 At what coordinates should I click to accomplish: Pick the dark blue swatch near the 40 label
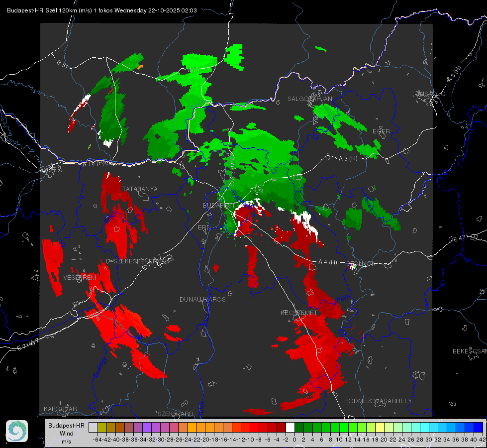[x=479, y=428]
